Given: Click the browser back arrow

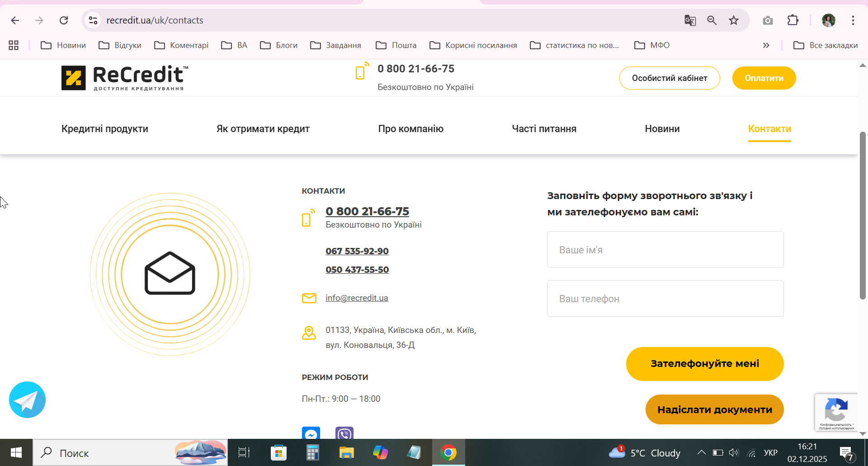Looking at the screenshot, I should (x=15, y=20).
